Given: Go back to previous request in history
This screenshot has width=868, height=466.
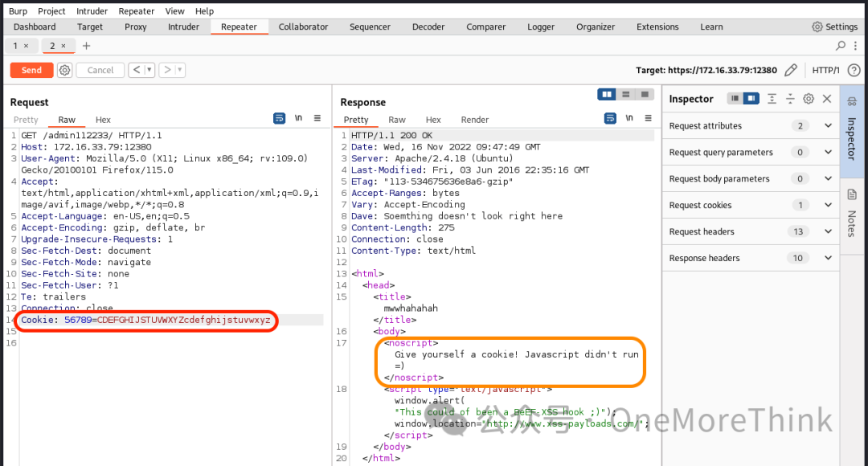Looking at the screenshot, I should coord(137,70).
